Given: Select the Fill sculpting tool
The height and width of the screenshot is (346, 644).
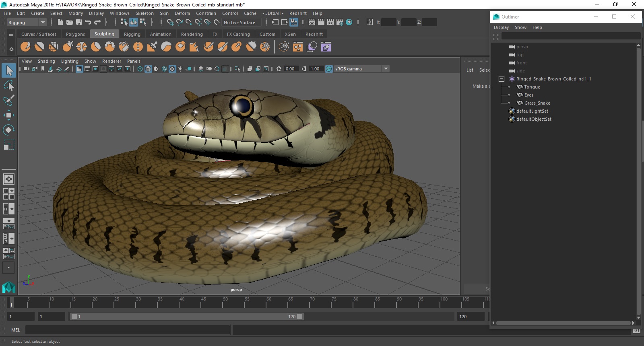Looking at the screenshot, I should point(194,47).
